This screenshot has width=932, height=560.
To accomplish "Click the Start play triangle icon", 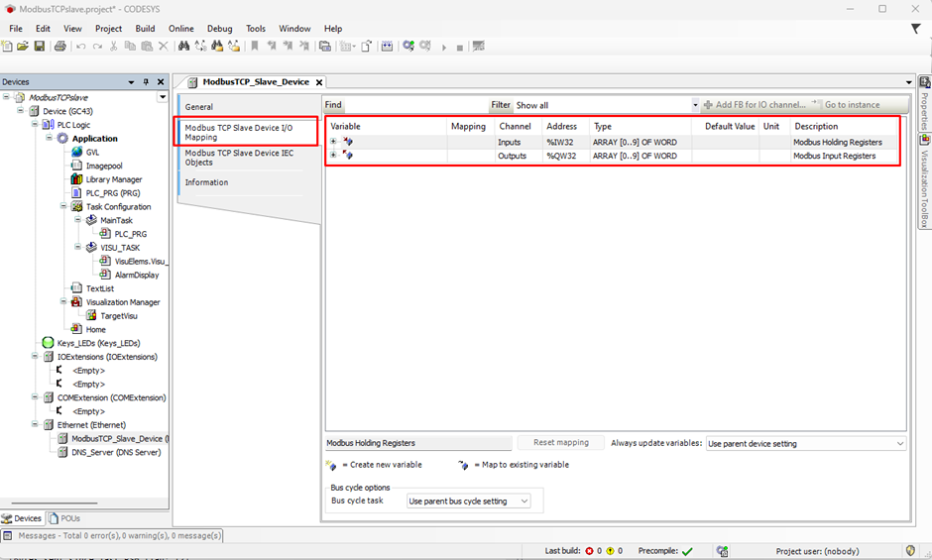I will coord(443,48).
